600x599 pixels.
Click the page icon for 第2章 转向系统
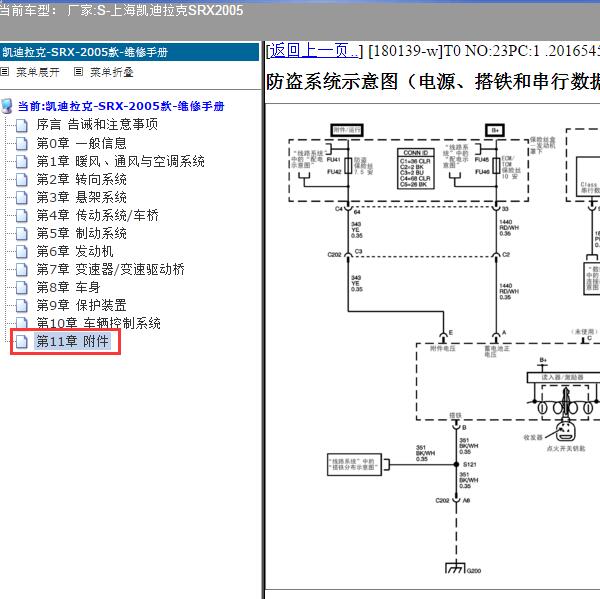coord(22,179)
